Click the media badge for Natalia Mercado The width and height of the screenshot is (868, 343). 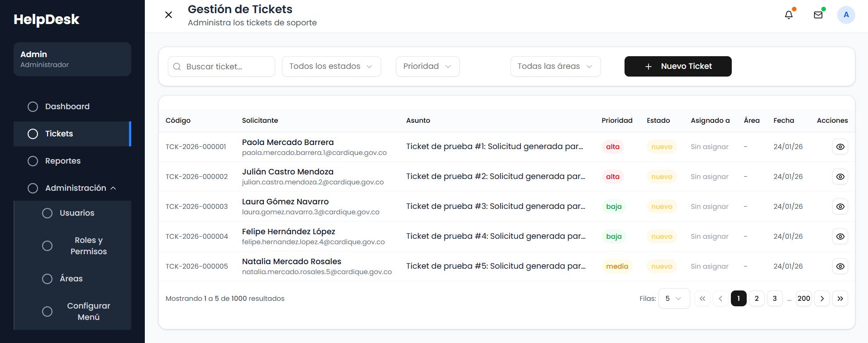pos(617,266)
